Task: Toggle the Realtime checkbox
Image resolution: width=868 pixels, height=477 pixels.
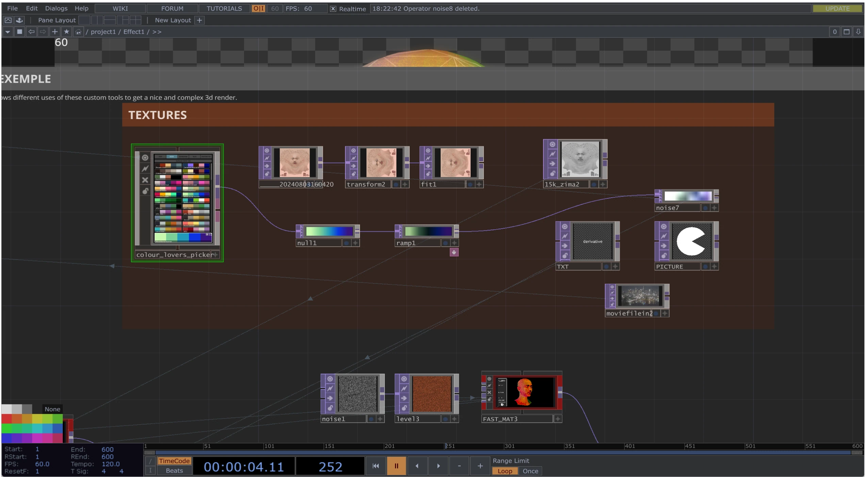Action: coord(333,9)
